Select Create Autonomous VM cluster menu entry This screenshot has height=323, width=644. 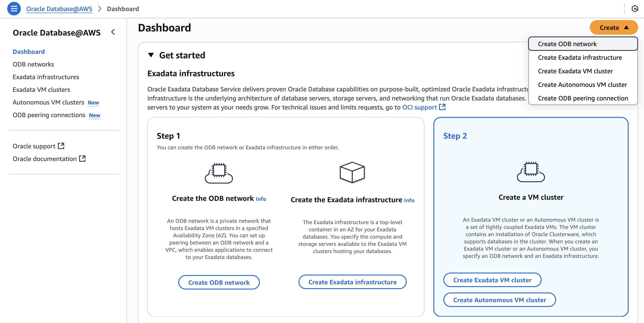583,85
